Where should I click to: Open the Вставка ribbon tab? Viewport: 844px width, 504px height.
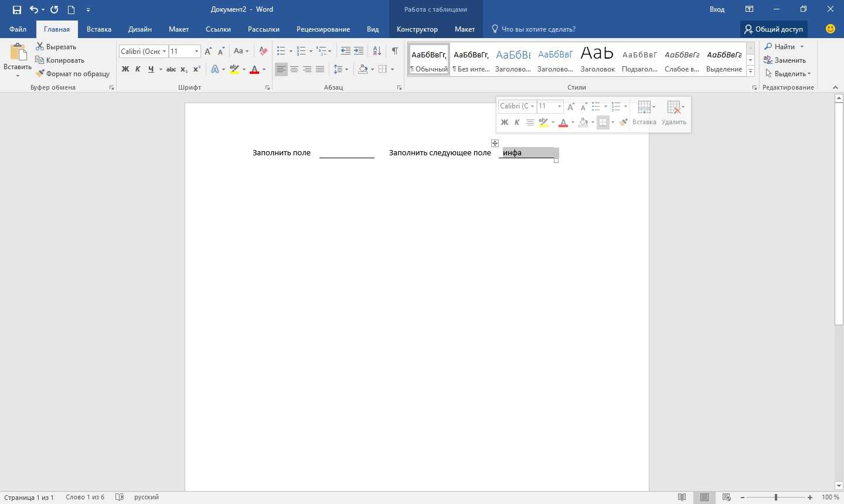point(98,29)
